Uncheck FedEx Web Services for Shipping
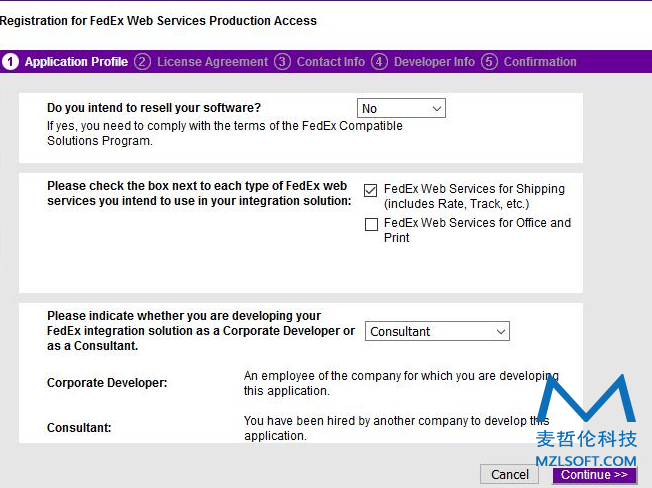Image resolution: width=652 pixels, height=488 pixels. 370,190
